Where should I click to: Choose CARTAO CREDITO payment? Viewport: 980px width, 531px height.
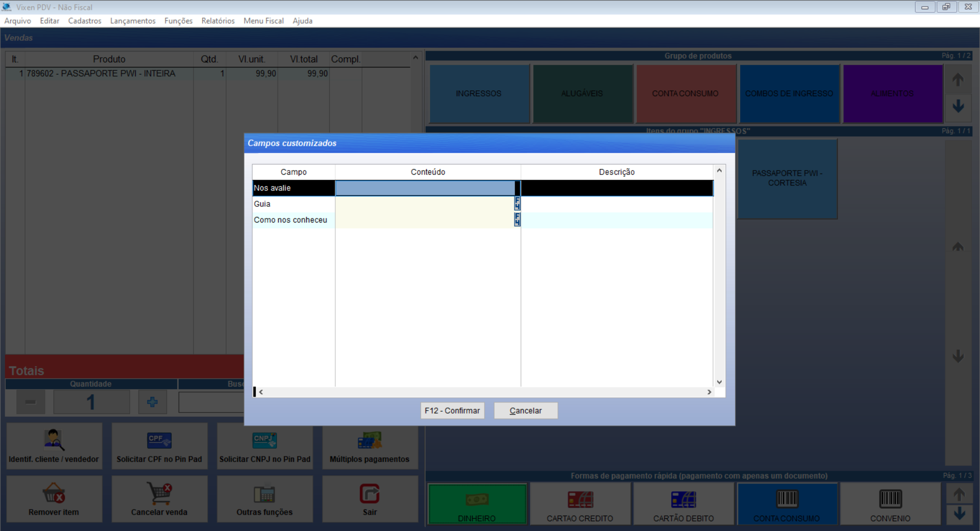point(580,504)
